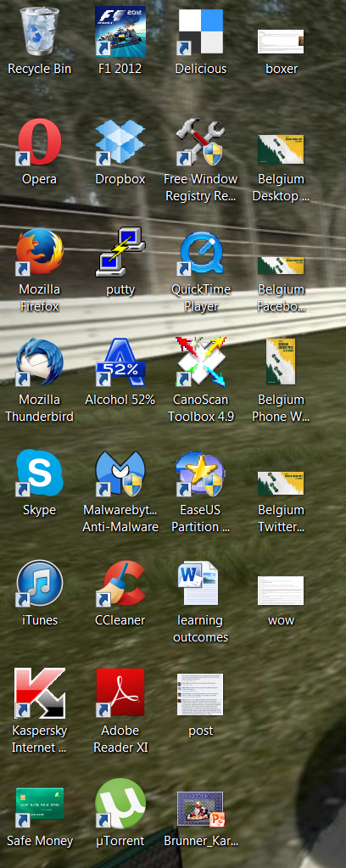Viewport: 346px width, 868px height.
Task: Select the Adobe Reader XI shortcut
Action: click(x=120, y=693)
